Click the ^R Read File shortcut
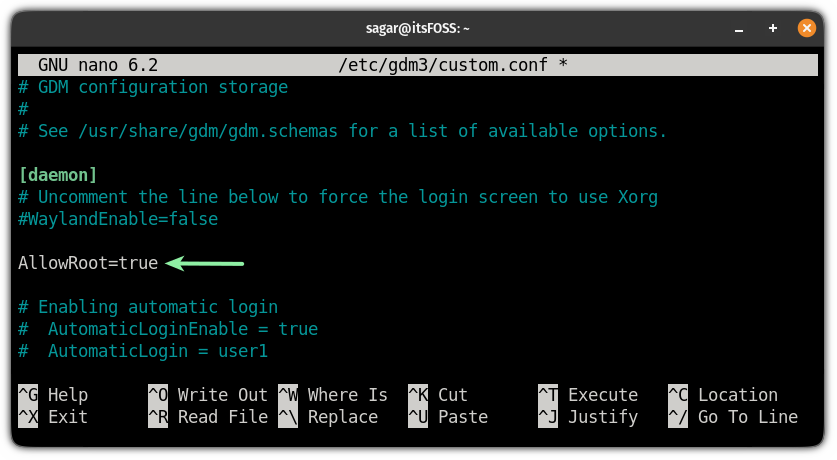The image size is (837, 460). click(208, 417)
